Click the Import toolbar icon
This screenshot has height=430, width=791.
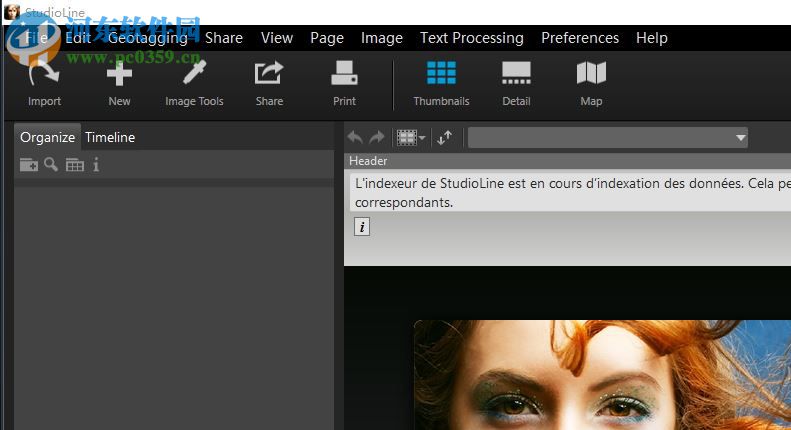point(44,83)
